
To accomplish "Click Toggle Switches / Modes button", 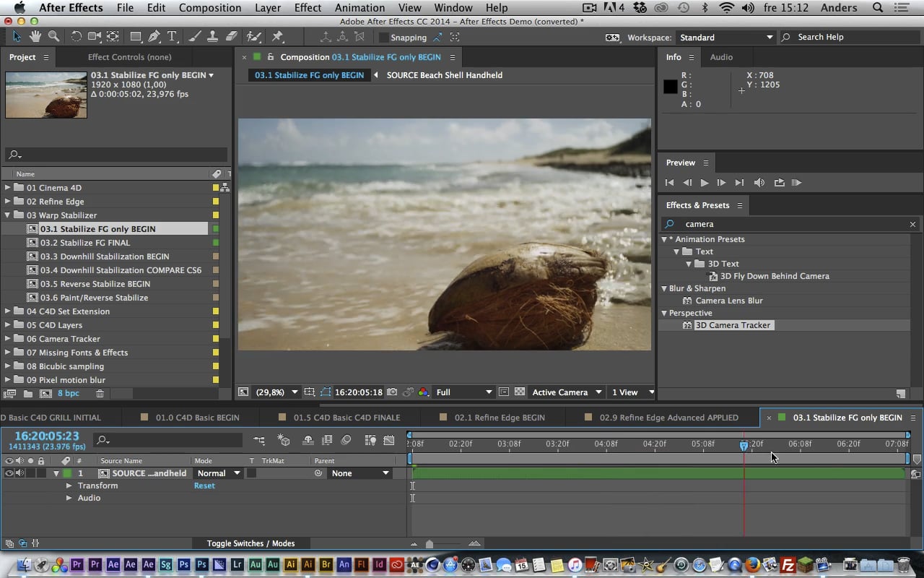I will click(250, 543).
